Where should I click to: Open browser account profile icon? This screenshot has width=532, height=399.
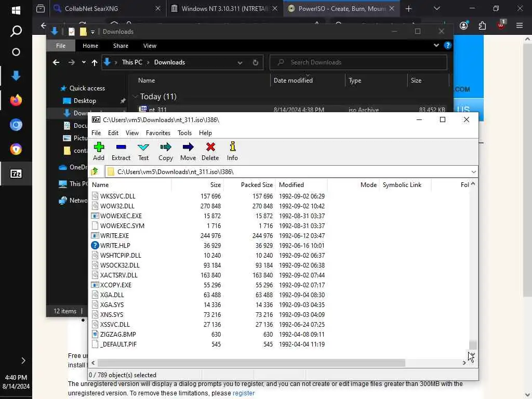point(464,25)
